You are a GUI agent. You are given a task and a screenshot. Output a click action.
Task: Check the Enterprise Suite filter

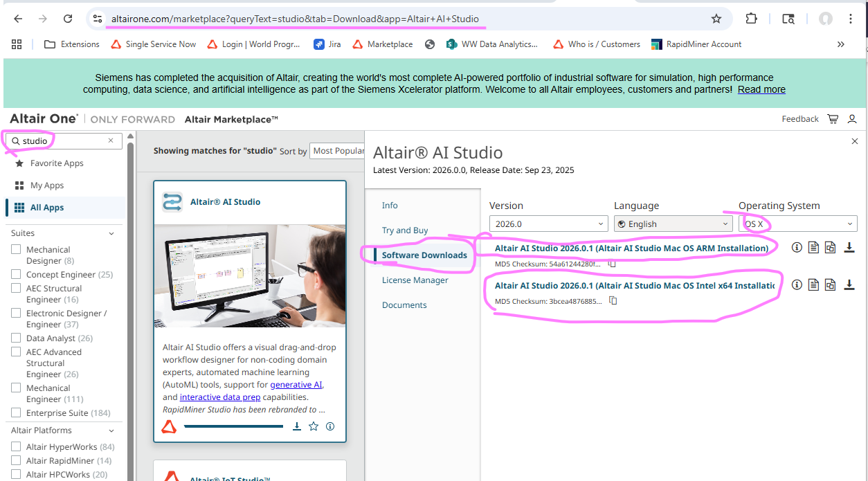[16, 413]
